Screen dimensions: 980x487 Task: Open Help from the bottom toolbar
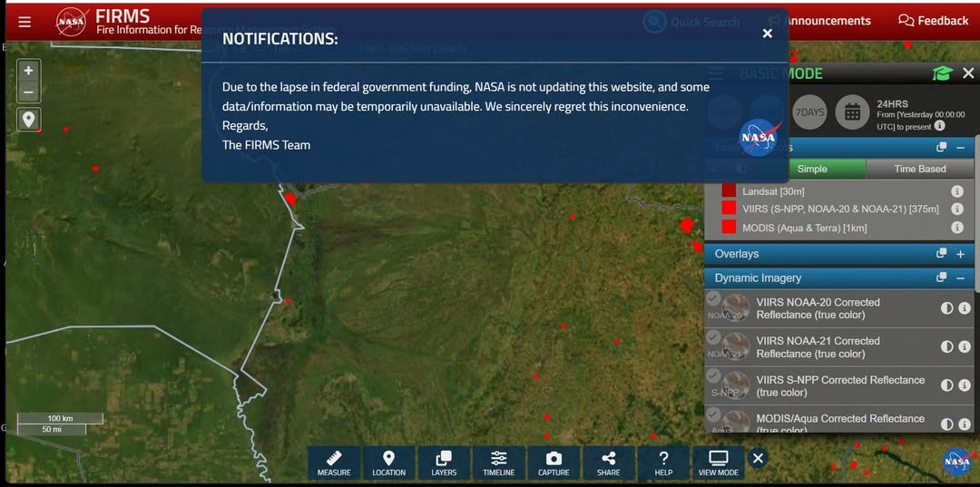pos(663,463)
